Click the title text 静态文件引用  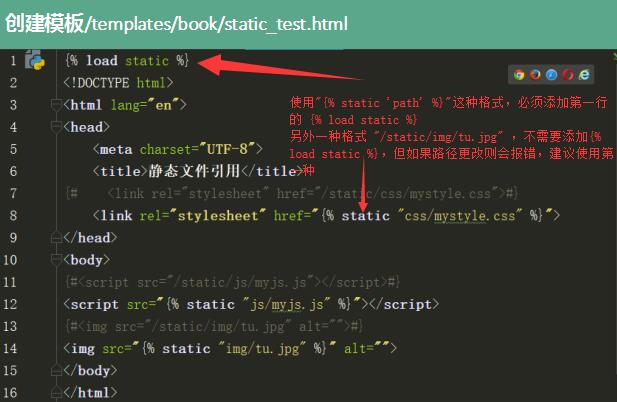[x=194, y=171]
